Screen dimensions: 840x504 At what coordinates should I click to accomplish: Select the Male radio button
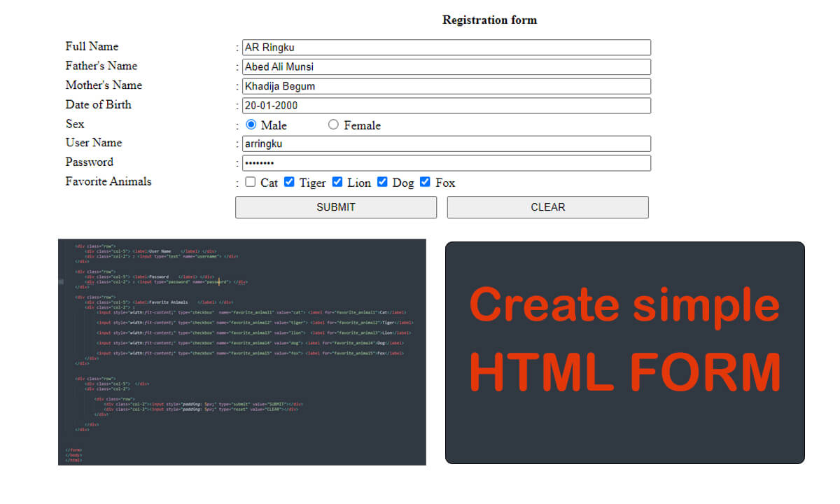click(251, 125)
